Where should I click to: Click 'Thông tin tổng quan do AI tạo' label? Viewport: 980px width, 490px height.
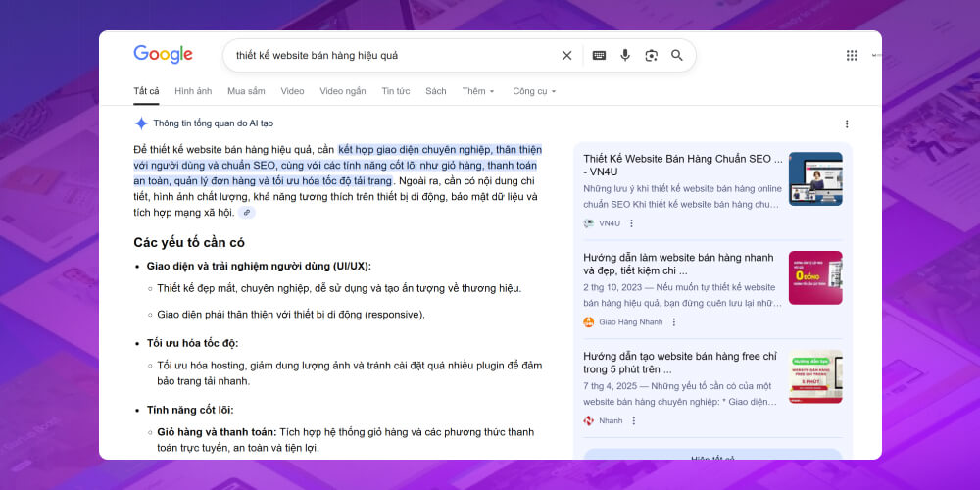tap(213, 123)
